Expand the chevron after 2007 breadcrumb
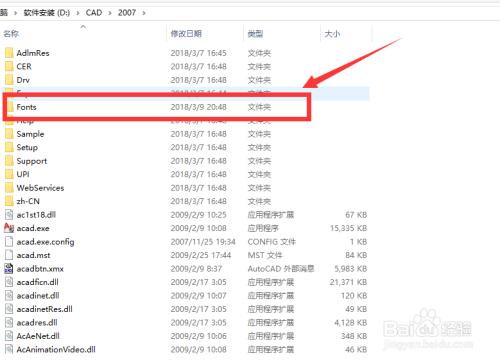The height and width of the screenshot is (362, 500). click(144, 13)
